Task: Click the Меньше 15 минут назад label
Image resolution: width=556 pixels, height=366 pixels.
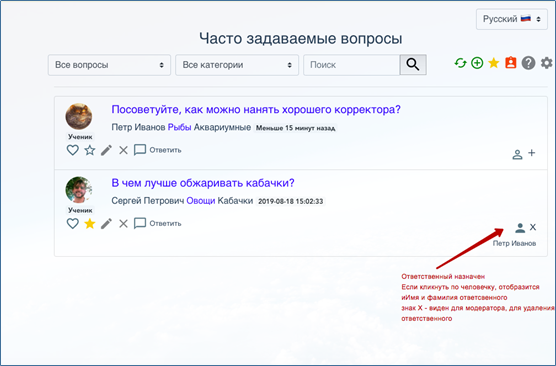Action: 296,128
